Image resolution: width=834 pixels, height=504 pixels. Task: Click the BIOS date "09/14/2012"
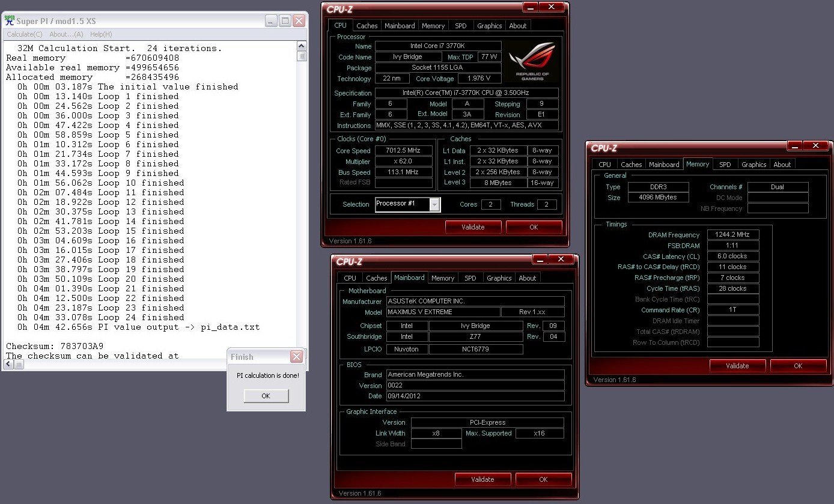476,396
